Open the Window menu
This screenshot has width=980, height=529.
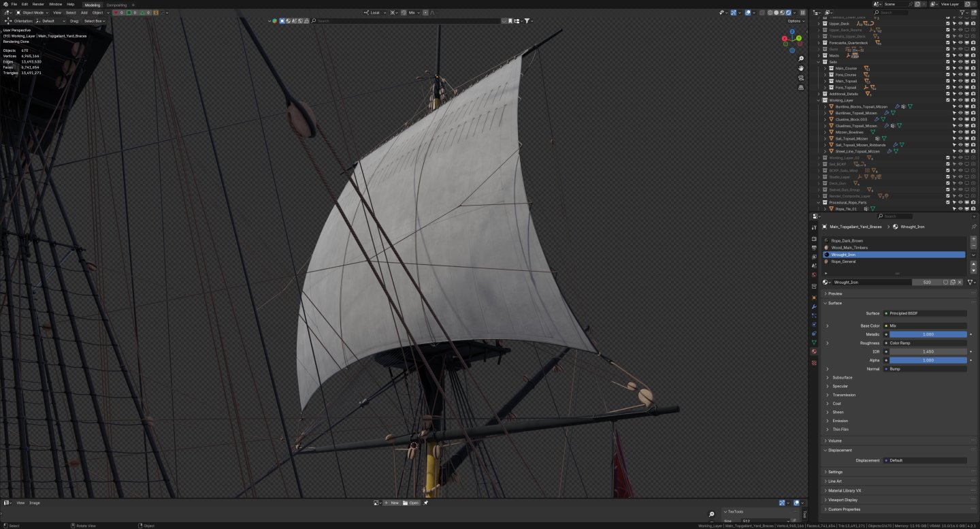click(x=55, y=4)
